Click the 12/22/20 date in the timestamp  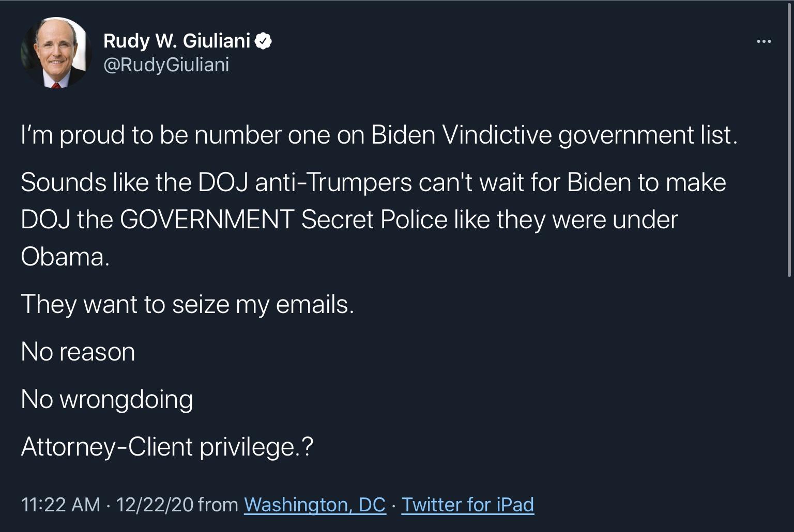(x=155, y=505)
